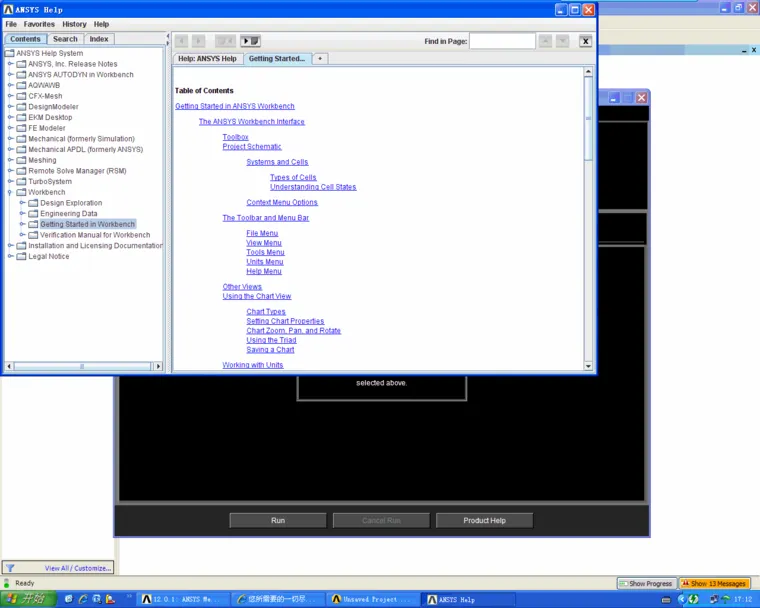Click the Show 13 Messages button

click(x=714, y=583)
